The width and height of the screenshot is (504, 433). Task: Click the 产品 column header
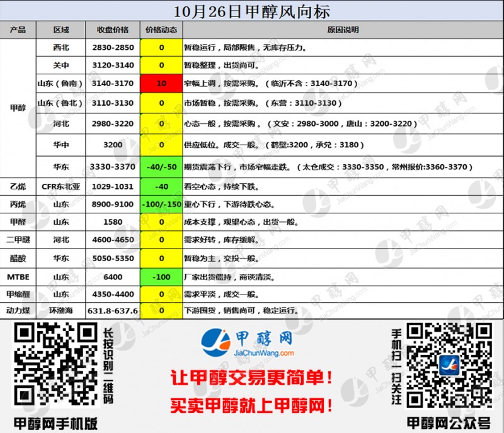point(18,30)
